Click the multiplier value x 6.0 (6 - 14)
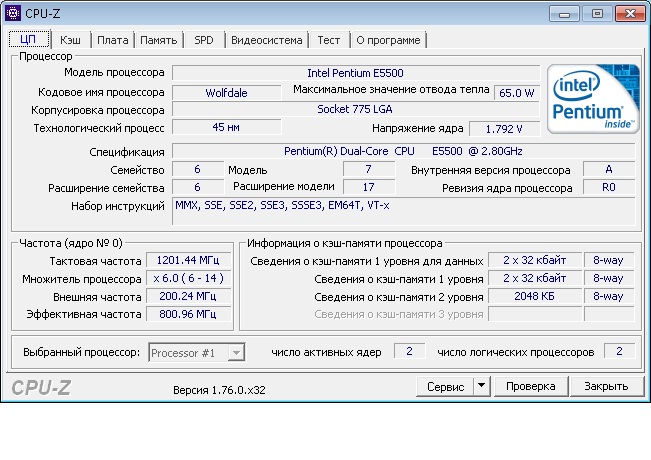651x460 pixels. coord(188,278)
